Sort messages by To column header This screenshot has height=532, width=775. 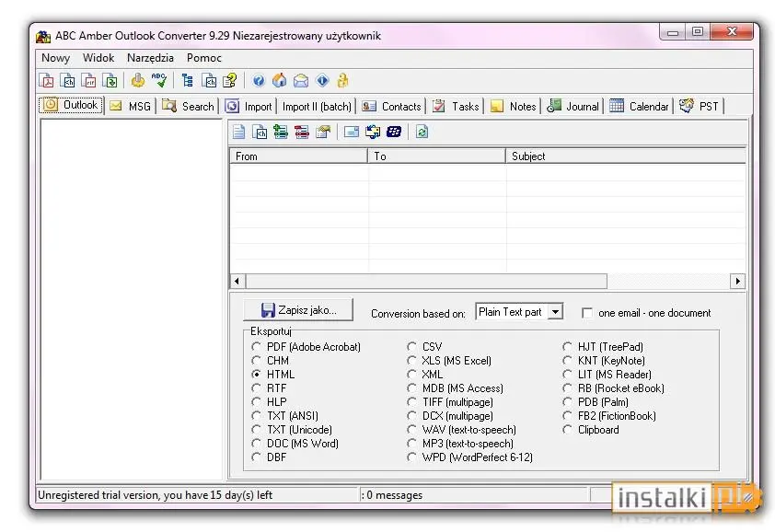436,156
